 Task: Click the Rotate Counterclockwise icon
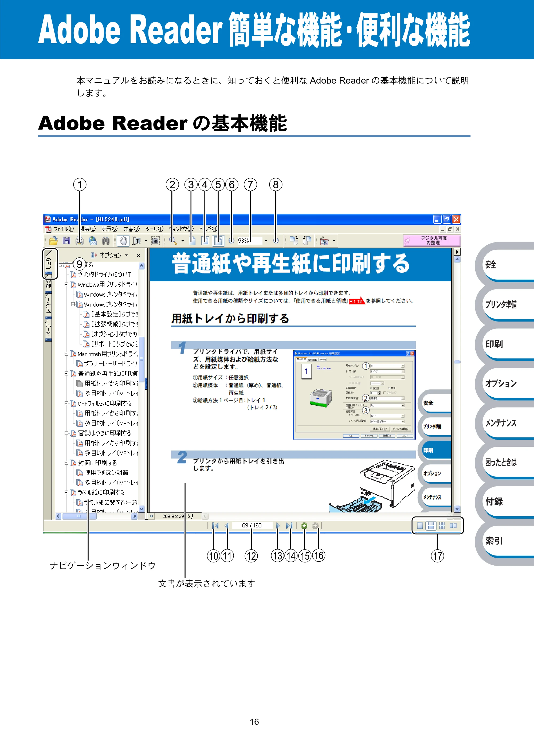307,241
